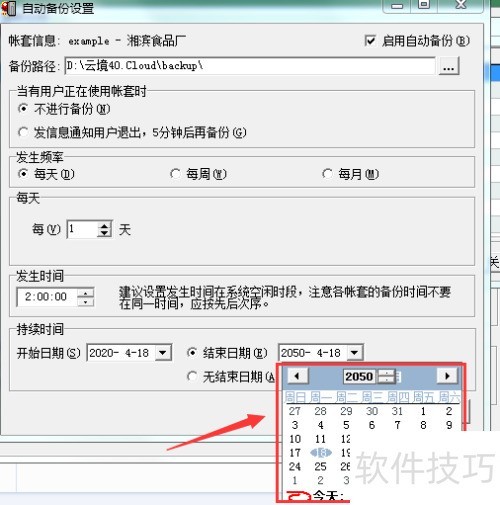Pick day 6 in calendar

pos(372,425)
